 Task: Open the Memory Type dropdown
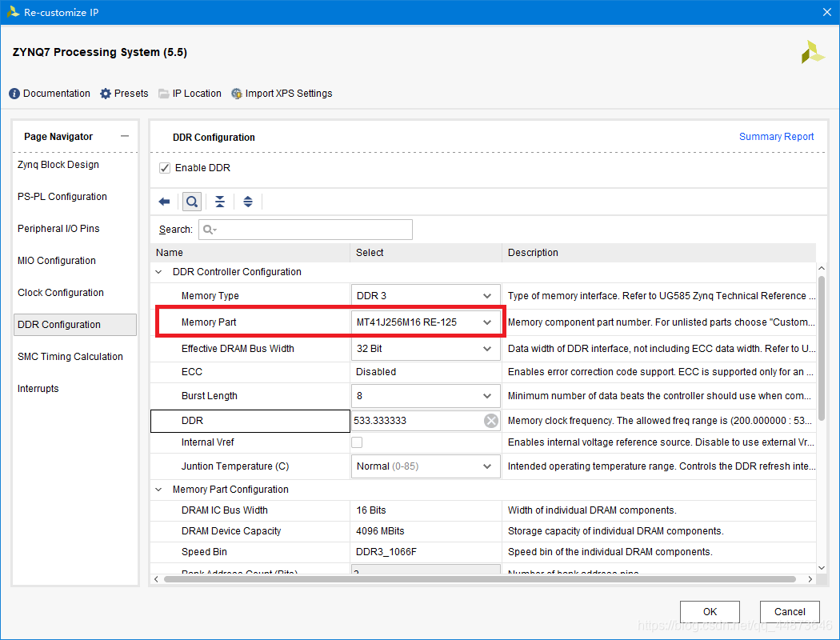point(426,296)
